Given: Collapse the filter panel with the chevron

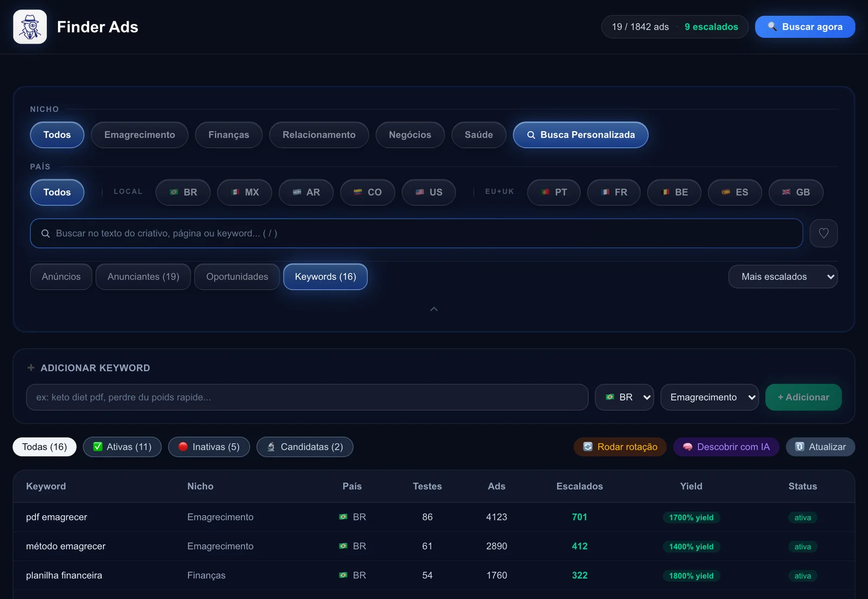Looking at the screenshot, I should [x=434, y=309].
